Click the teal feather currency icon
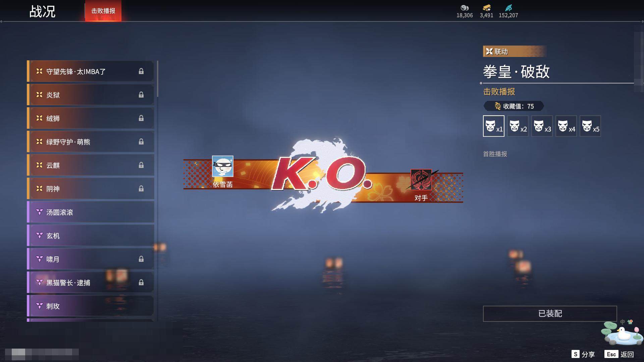644x362 pixels. [508, 8]
